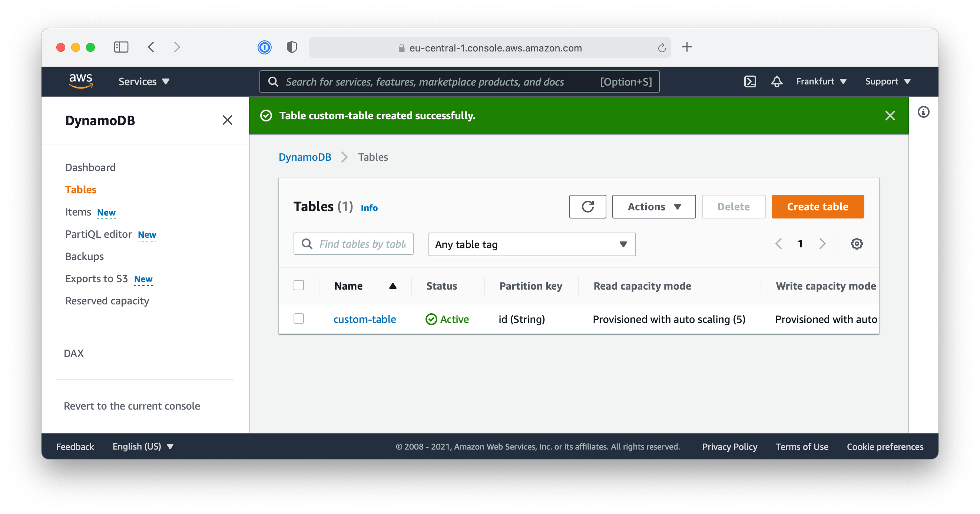Click the id (String) partition key cell
The width and height of the screenshot is (980, 514).
(522, 319)
